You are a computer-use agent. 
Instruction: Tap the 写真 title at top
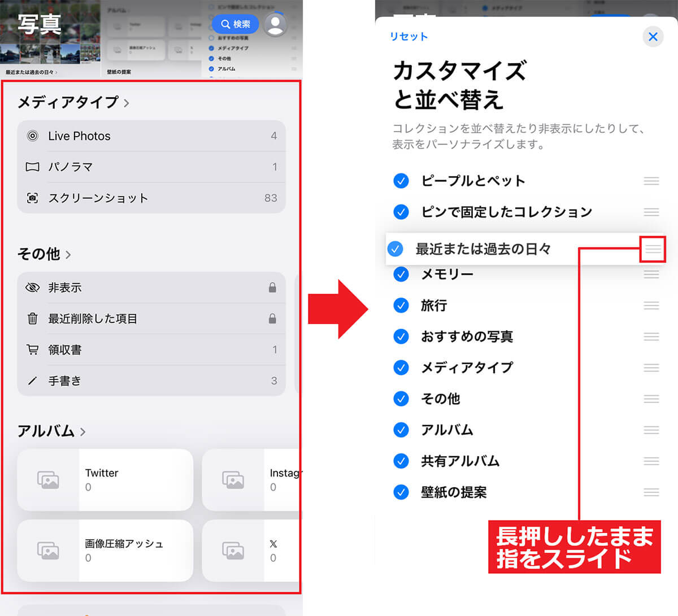39,24
